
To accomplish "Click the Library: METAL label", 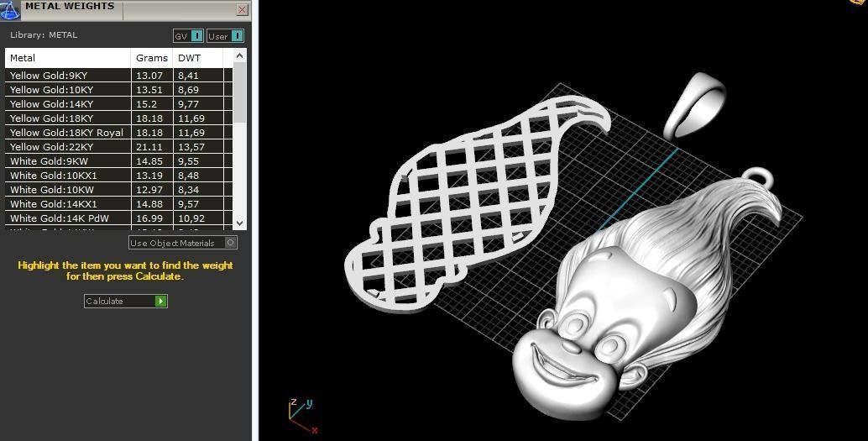I will pos(44,35).
